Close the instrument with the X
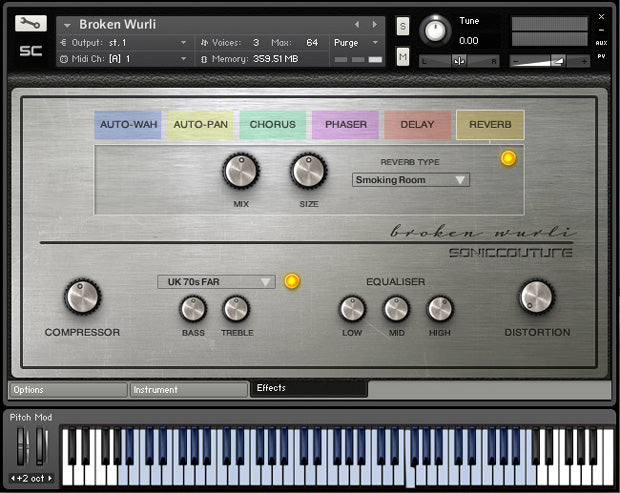This screenshot has height=493, width=620. 601,17
